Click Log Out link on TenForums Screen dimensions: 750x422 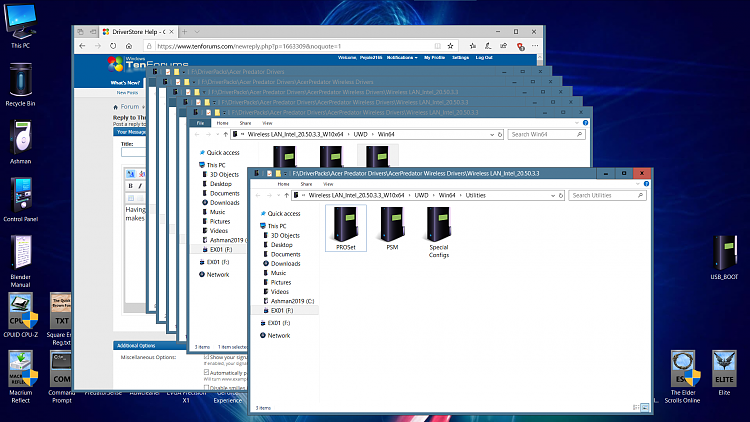(x=484, y=57)
